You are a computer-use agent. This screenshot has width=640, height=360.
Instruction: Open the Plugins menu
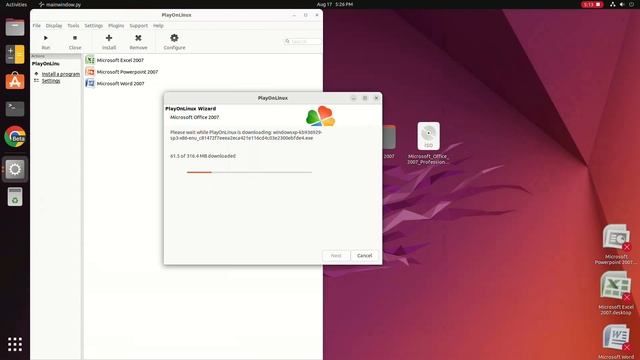point(116,26)
